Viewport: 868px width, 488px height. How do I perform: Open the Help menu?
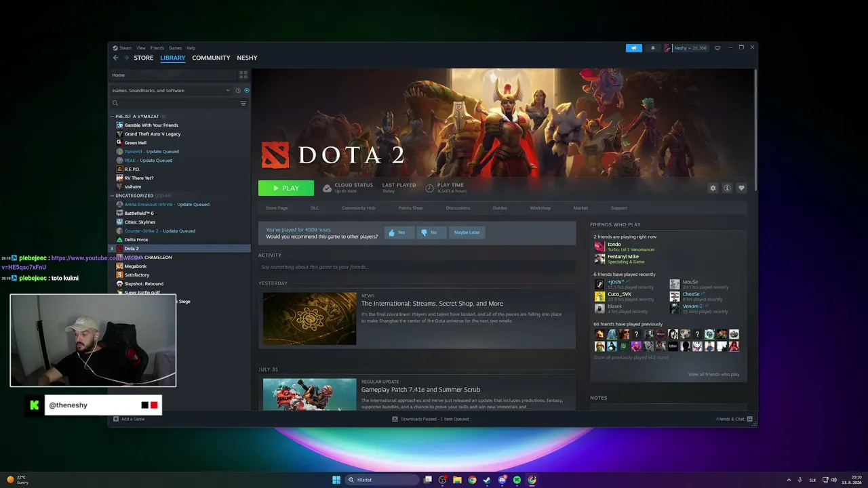click(x=191, y=48)
